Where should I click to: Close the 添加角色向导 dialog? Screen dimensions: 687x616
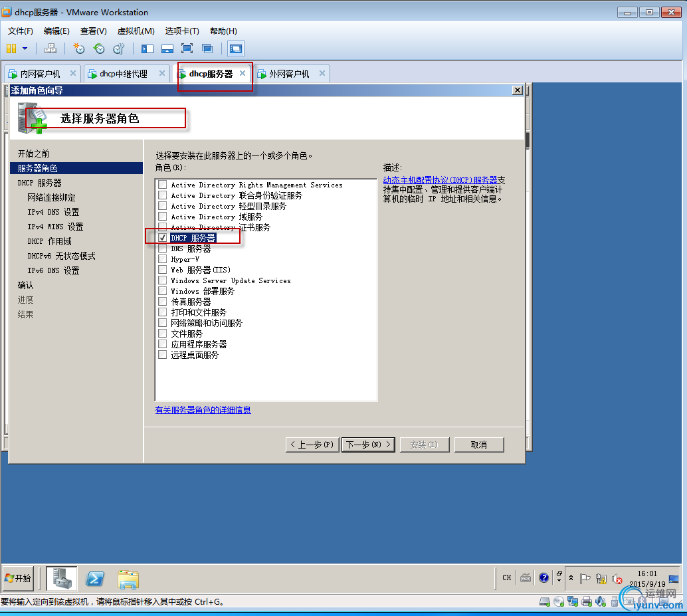[x=518, y=90]
